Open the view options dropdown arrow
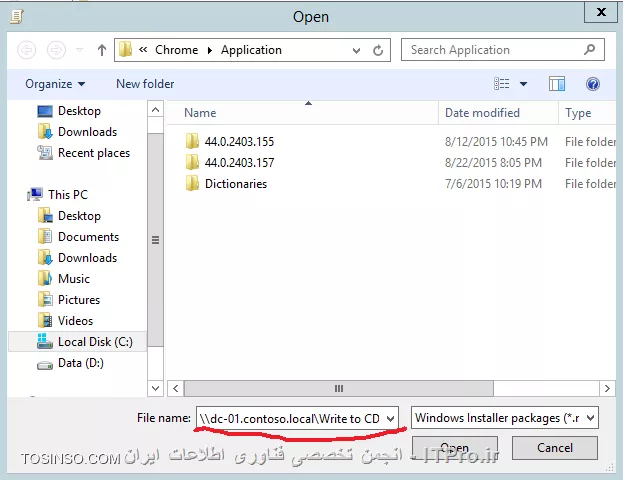Image resolution: width=623 pixels, height=480 pixels. tap(524, 84)
